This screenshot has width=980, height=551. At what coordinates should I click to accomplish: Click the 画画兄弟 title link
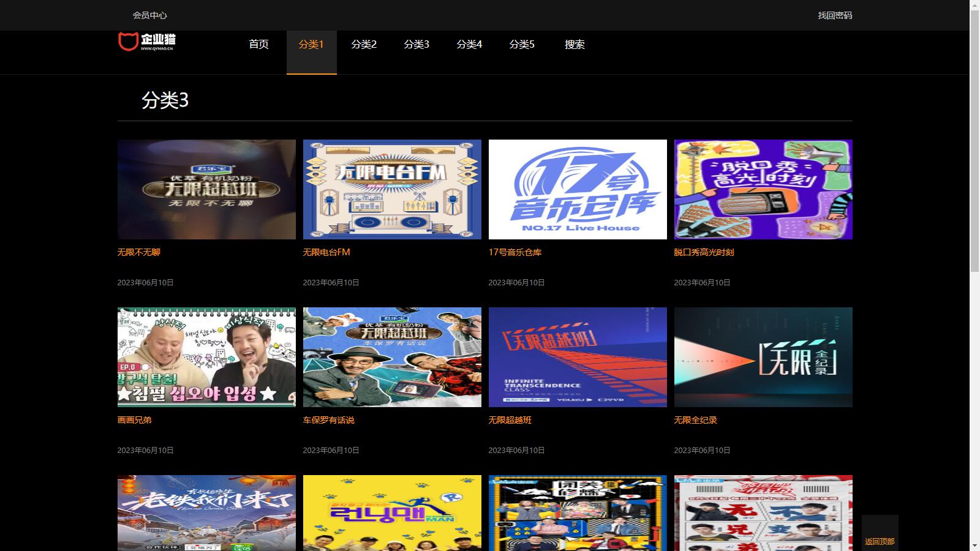134,420
